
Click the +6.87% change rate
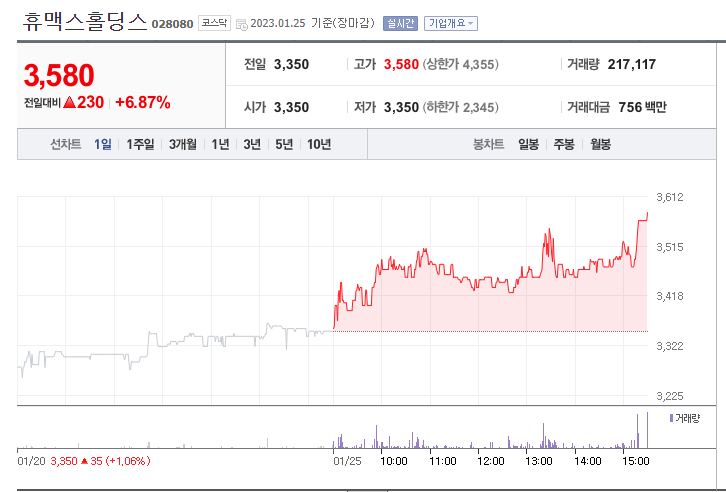pyautogui.click(x=143, y=102)
